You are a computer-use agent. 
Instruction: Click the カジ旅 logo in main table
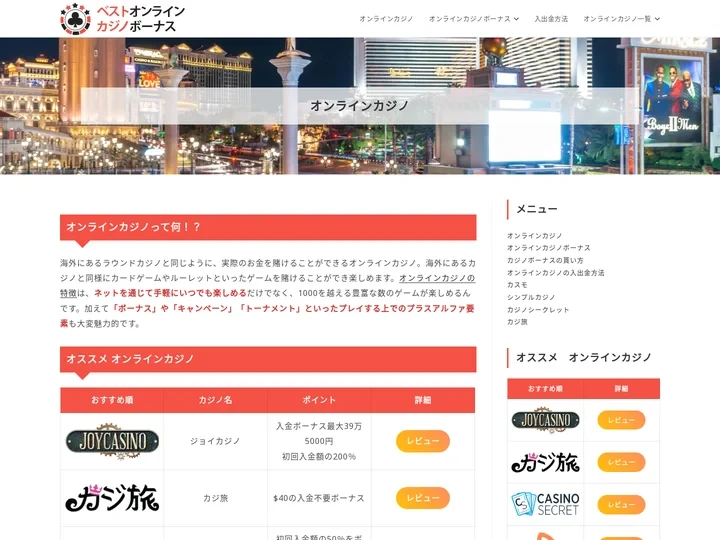[x=112, y=498]
